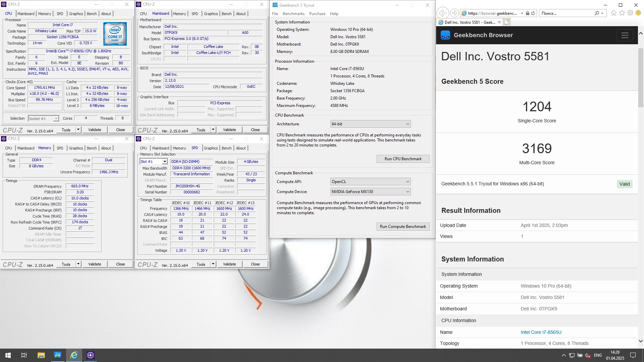Open Tools dropdown arrow in Memory window
The height and width of the screenshot is (362, 644).
pos(78,264)
